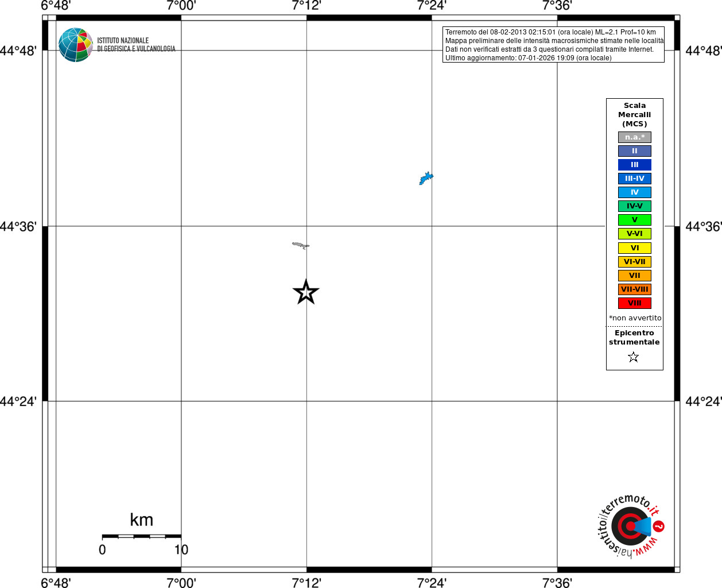Click the left 44°36' latitude label
The image size is (722, 588).
tap(18, 226)
